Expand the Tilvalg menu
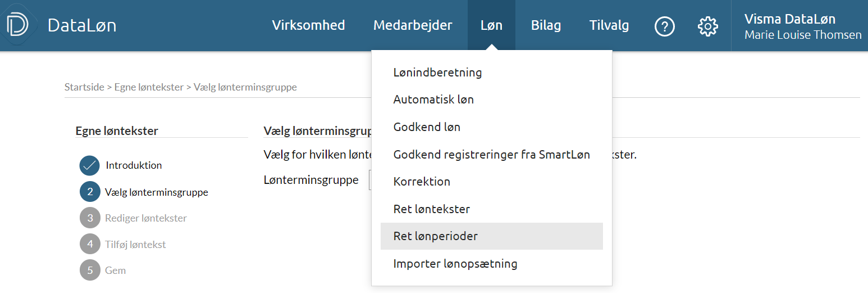This screenshot has height=293, width=868. point(609,25)
